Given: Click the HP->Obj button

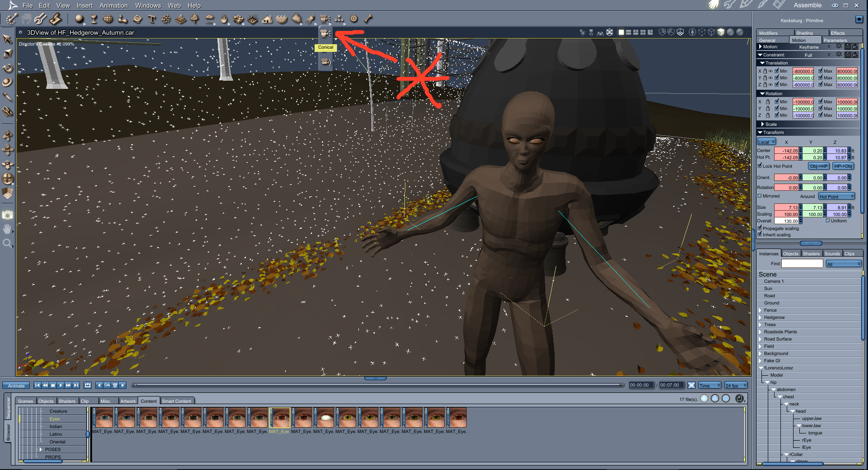Looking at the screenshot, I should [843, 166].
